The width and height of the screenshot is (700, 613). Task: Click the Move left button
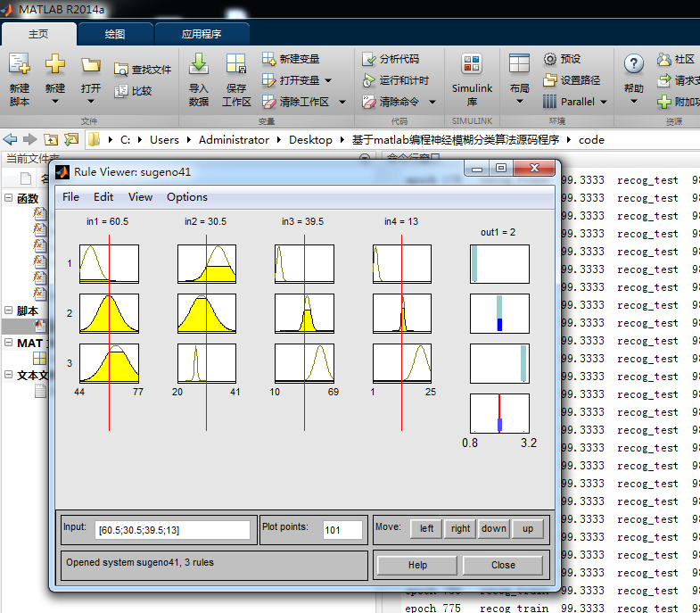point(426,528)
